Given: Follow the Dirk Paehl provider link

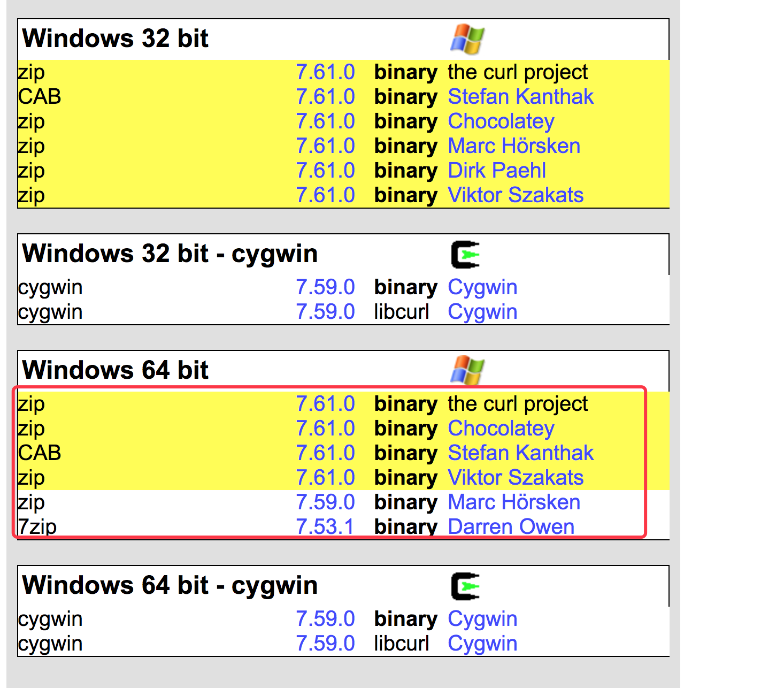Looking at the screenshot, I should click(x=497, y=171).
